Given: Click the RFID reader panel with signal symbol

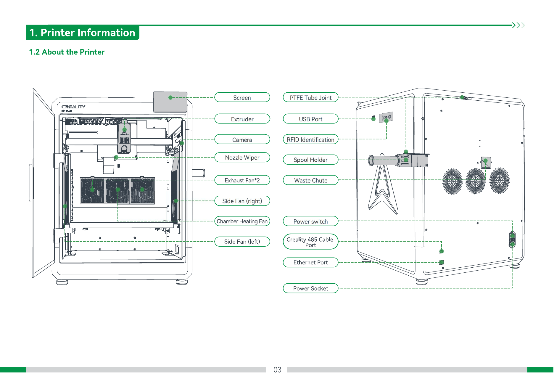Looking at the screenshot, I should (386, 117).
